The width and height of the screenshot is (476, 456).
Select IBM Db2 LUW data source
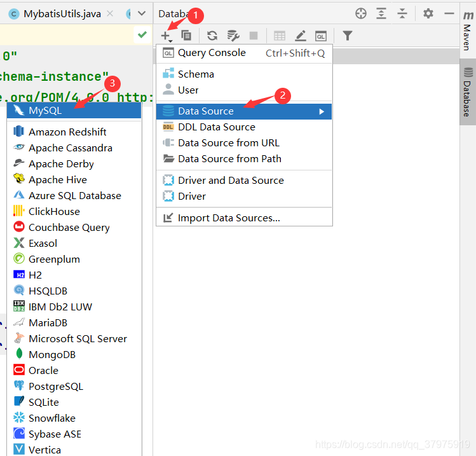click(x=74, y=307)
